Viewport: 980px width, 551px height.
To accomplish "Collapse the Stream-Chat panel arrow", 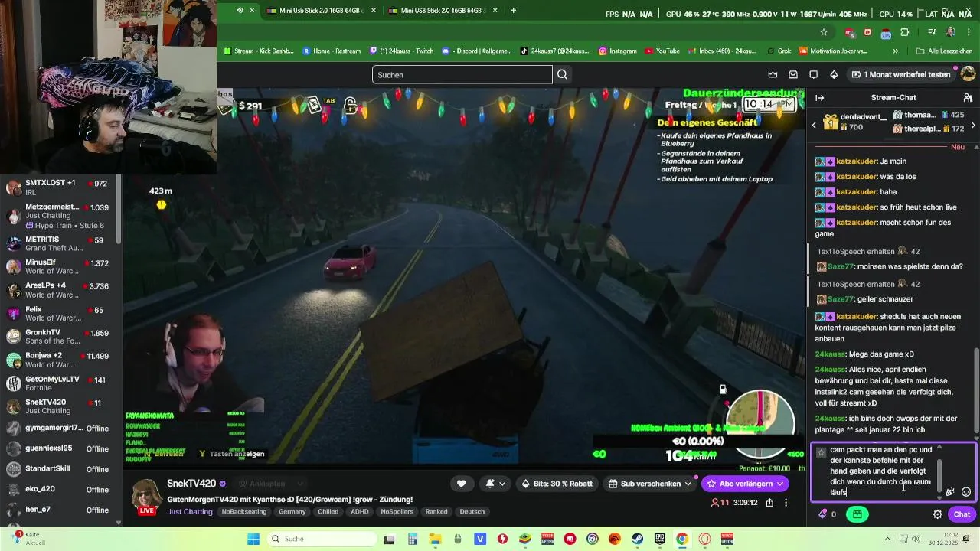I will point(819,97).
